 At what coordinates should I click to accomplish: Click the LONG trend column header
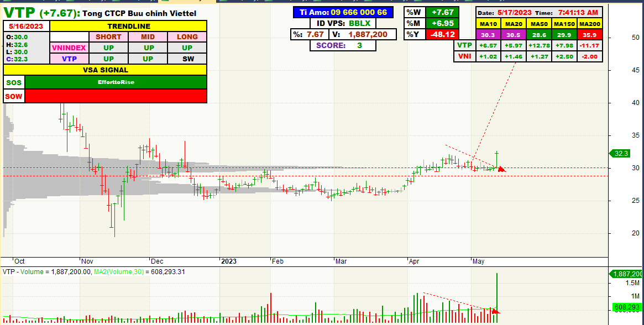click(x=187, y=36)
